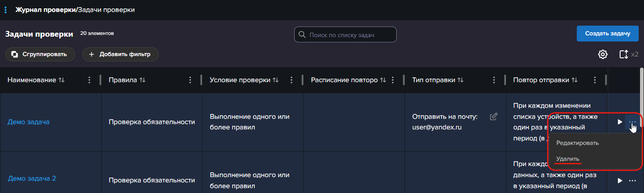Open Условие проверки column options menu
This screenshot has width=644, height=193.
(x=291, y=80)
